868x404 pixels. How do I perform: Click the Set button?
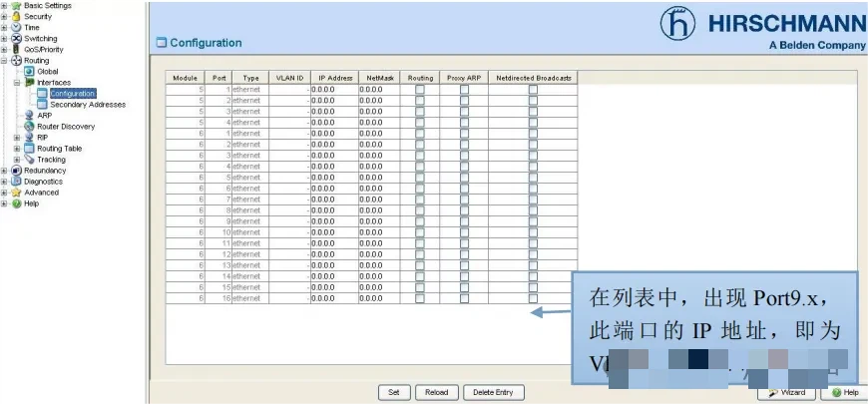click(x=393, y=392)
